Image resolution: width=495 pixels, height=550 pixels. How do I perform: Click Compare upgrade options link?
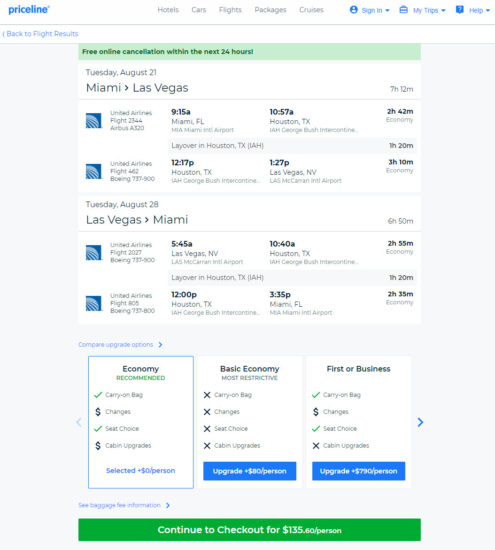pyautogui.click(x=116, y=344)
